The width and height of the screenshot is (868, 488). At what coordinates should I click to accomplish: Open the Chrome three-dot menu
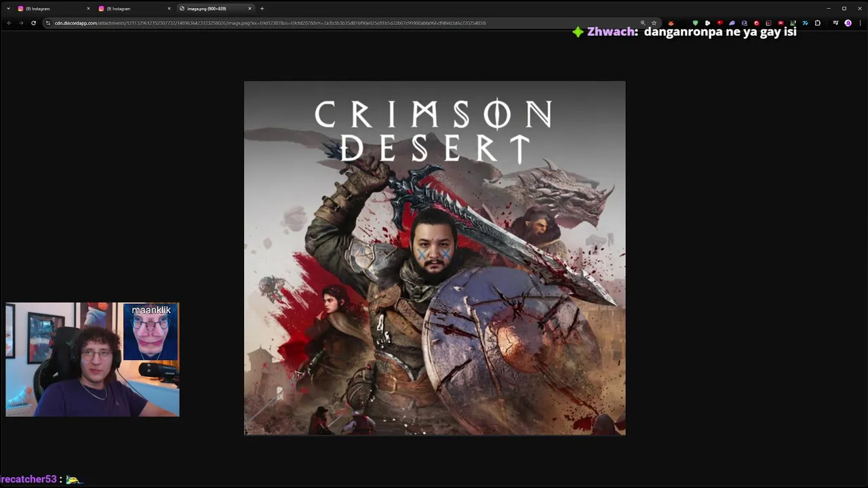(x=860, y=23)
